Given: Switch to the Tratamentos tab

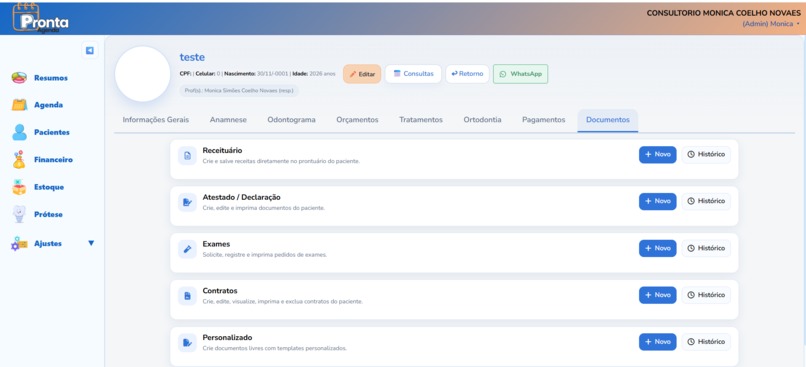Looking at the screenshot, I should (421, 120).
